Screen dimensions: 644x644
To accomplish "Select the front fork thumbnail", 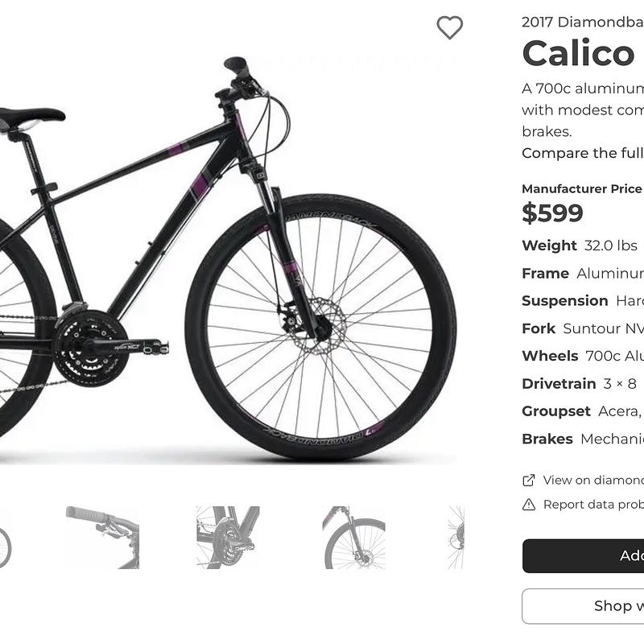I will (354, 534).
